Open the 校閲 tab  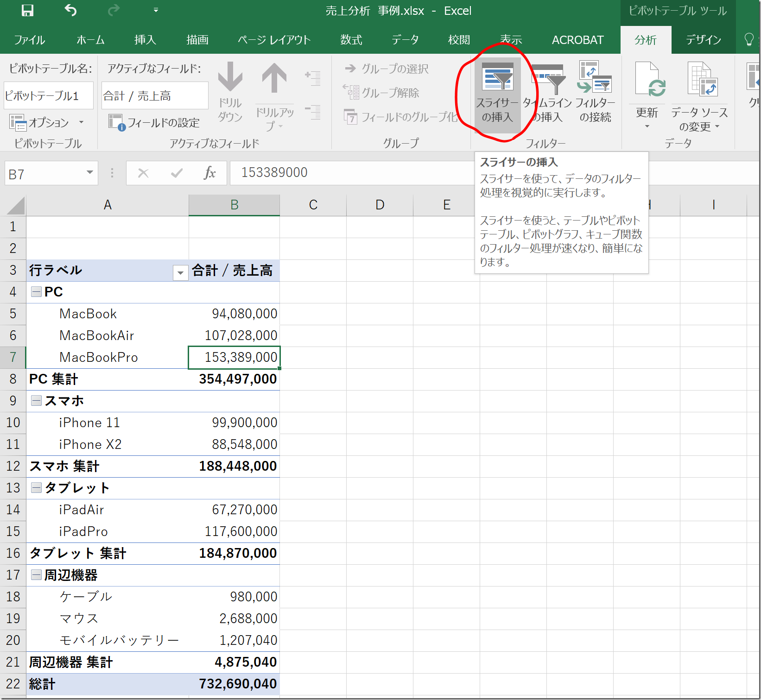[x=459, y=40]
